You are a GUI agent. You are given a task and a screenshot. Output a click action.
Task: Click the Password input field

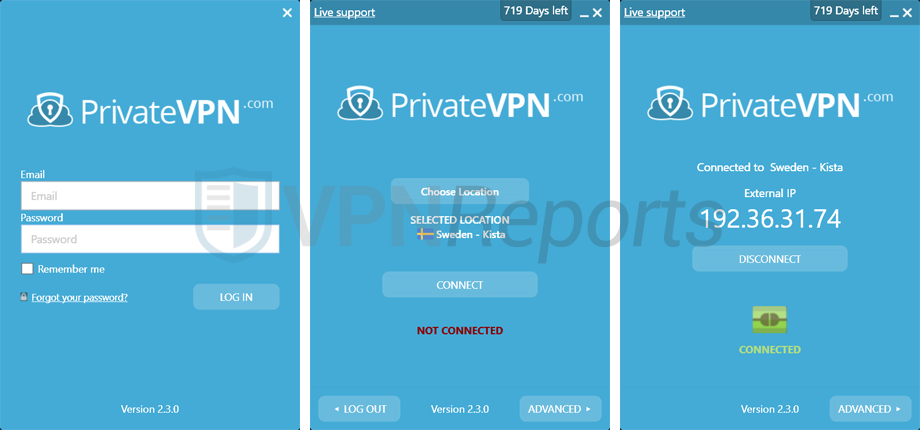150,239
